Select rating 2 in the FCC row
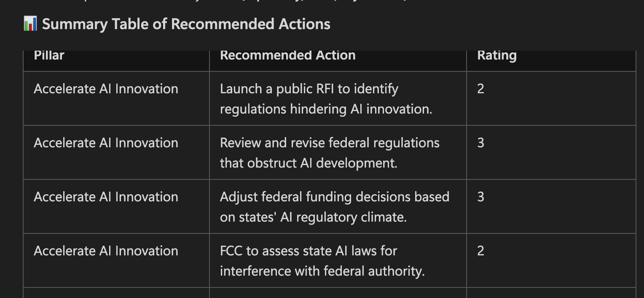644x298 pixels. click(481, 251)
